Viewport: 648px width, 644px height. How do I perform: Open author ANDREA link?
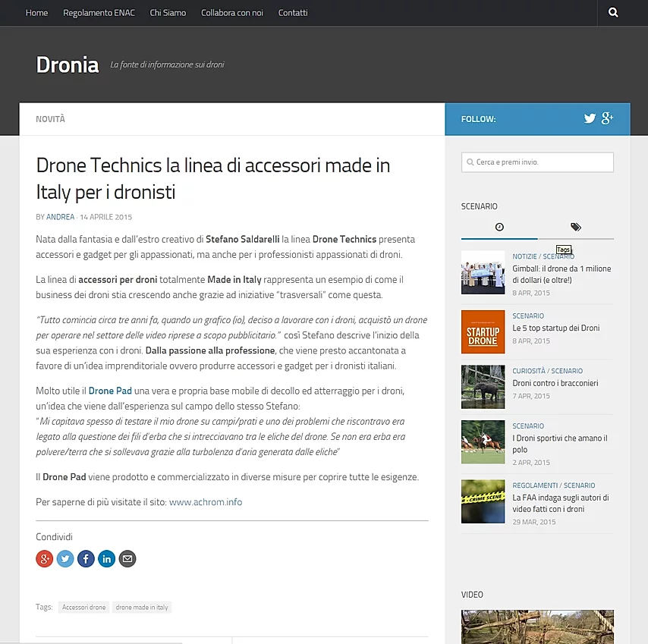(61, 217)
